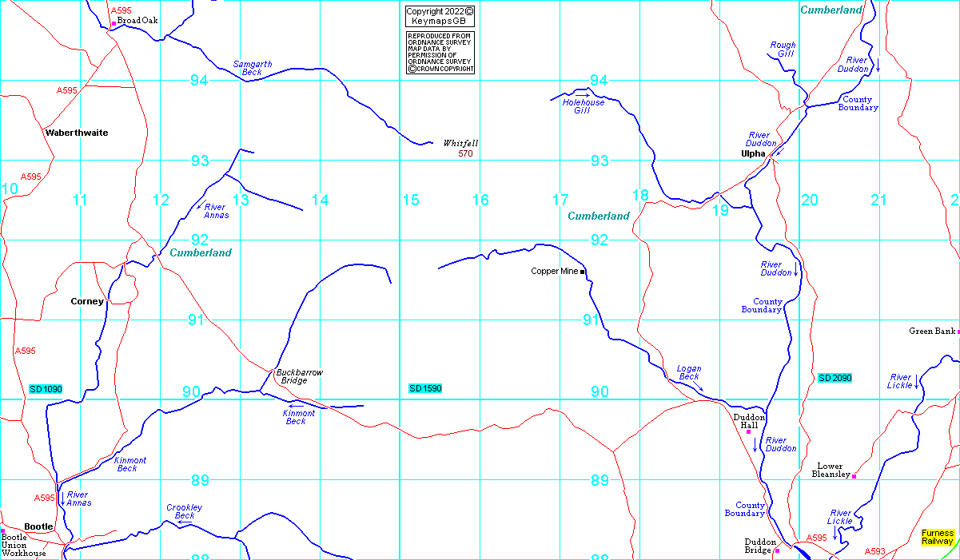Click the Buckbarrow Bridge label
The height and width of the screenshot is (560, 960).
tap(299, 376)
